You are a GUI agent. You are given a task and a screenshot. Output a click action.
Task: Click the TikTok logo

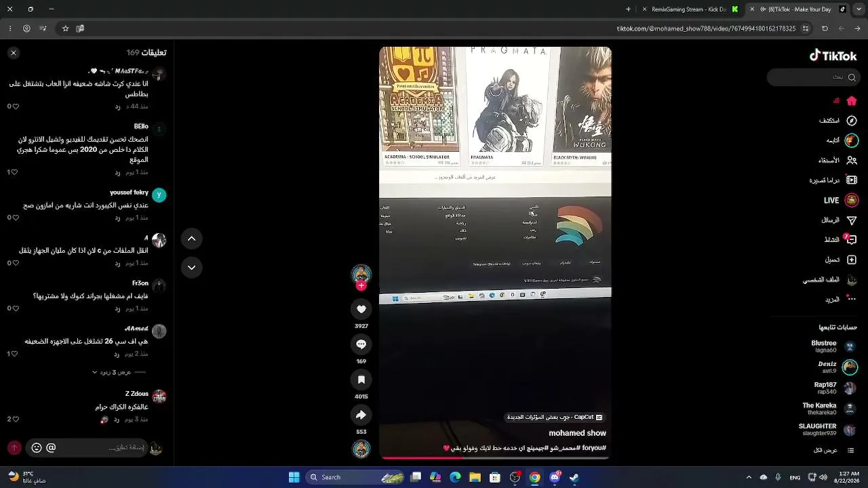click(x=833, y=56)
